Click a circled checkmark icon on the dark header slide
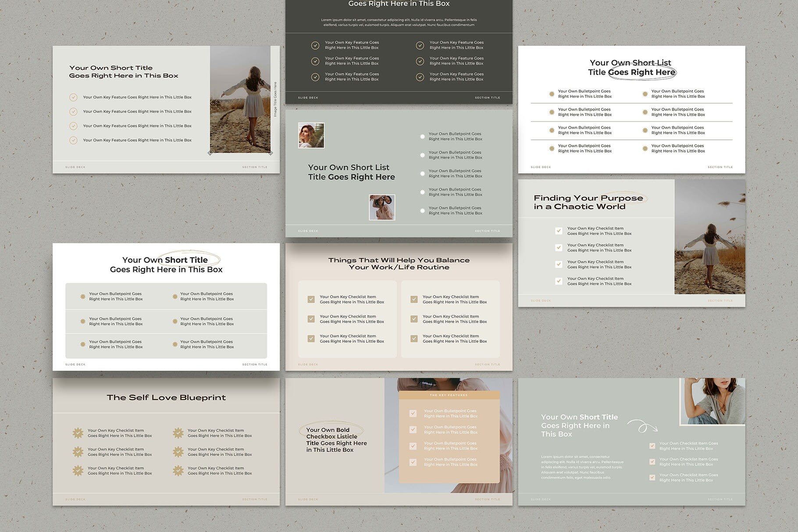 coord(315,45)
